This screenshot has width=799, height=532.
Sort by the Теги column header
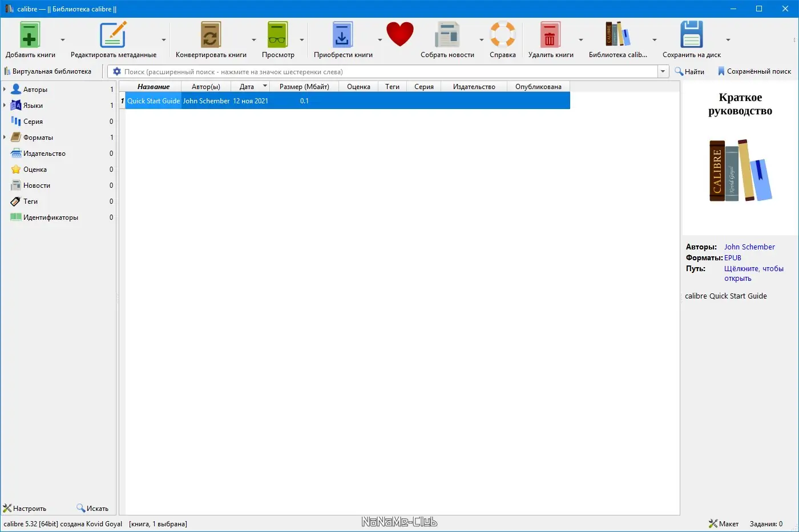[x=392, y=86]
